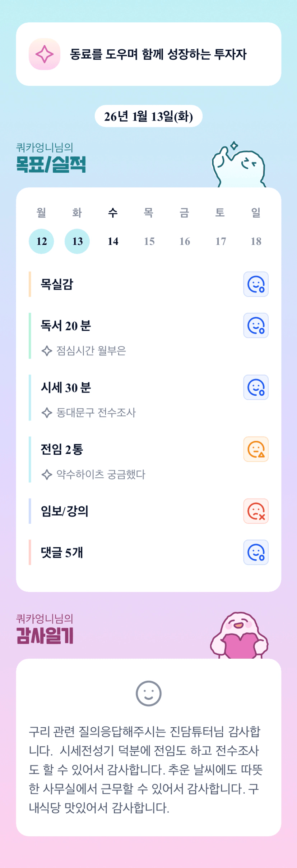Choose Friday the 16th date

[x=185, y=241]
